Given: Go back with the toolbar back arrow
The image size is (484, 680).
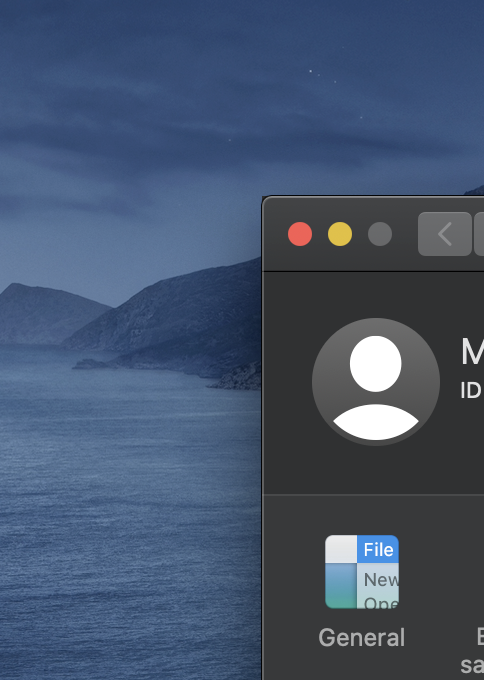Looking at the screenshot, I should pyautogui.click(x=445, y=234).
